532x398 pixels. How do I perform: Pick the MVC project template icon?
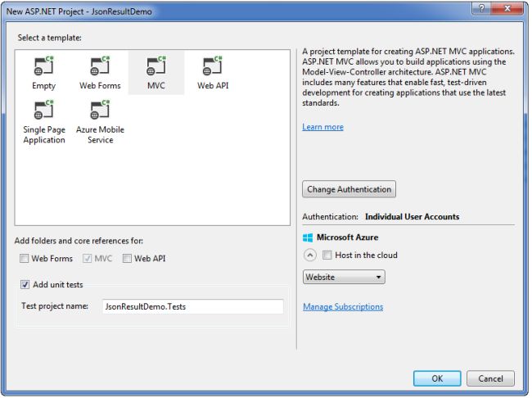(x=156, y=66)
